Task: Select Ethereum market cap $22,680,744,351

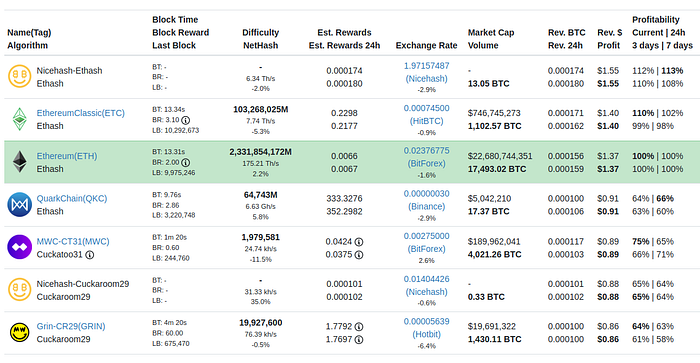Action: pos(500,156)
